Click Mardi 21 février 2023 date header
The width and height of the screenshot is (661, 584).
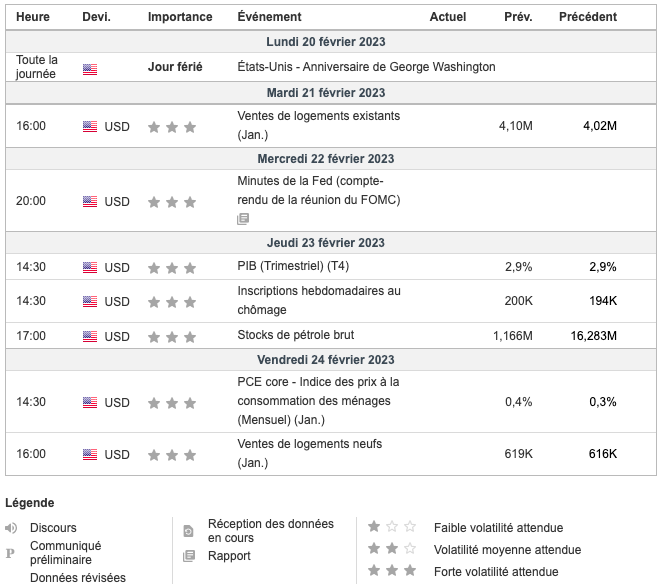(326, 93)
